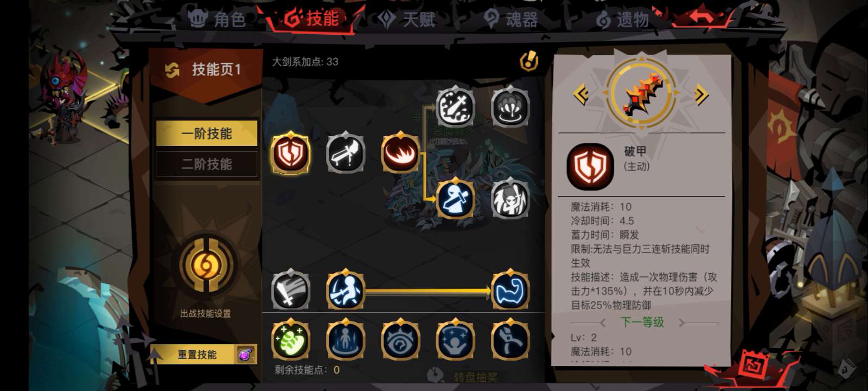
Task: Select the 破甲 broken shield skill icon
Action: (291, 154)
